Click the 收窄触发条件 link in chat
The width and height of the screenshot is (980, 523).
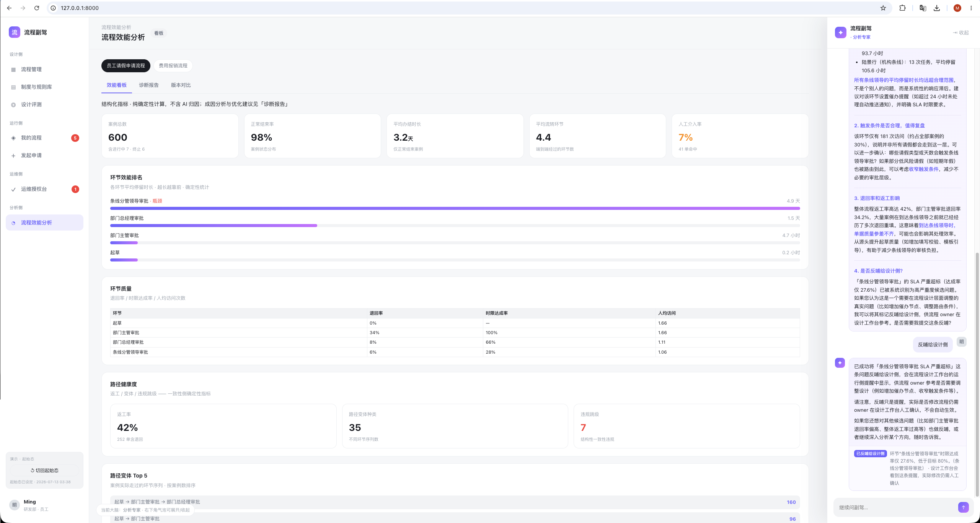point(924,169)
